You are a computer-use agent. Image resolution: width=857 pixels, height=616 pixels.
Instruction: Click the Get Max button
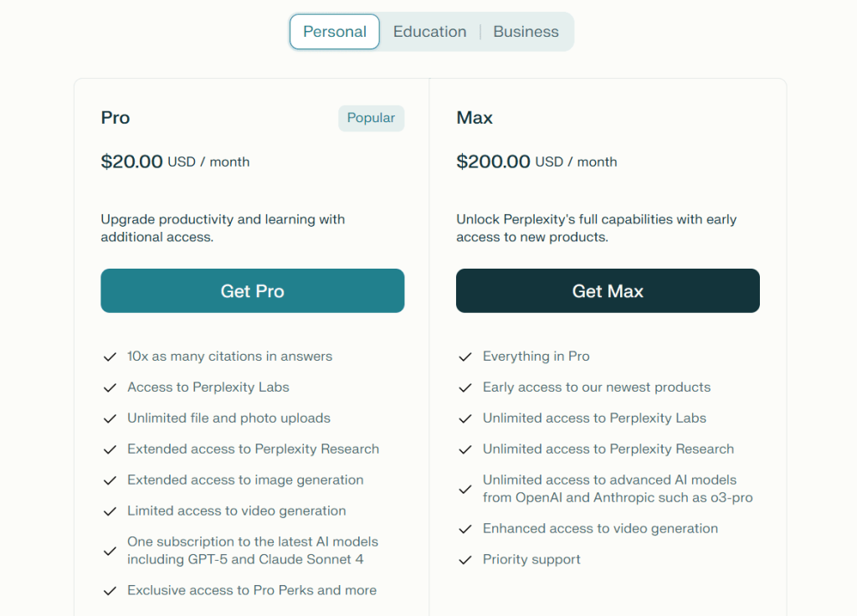(x=608, y=290)
